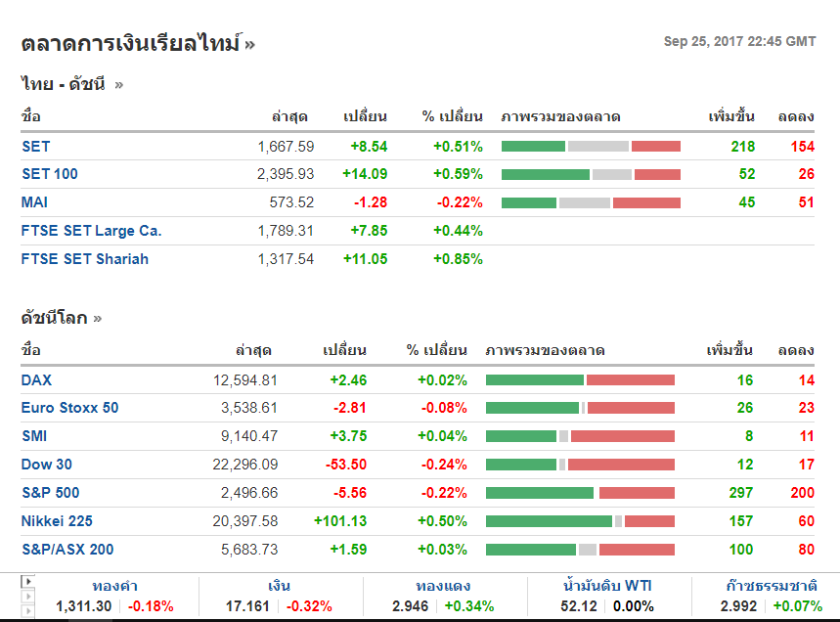This screenshot has width=840, height=622.
Task: Expand the ดัชนีโลก section arrow
Action: (98, 319)
